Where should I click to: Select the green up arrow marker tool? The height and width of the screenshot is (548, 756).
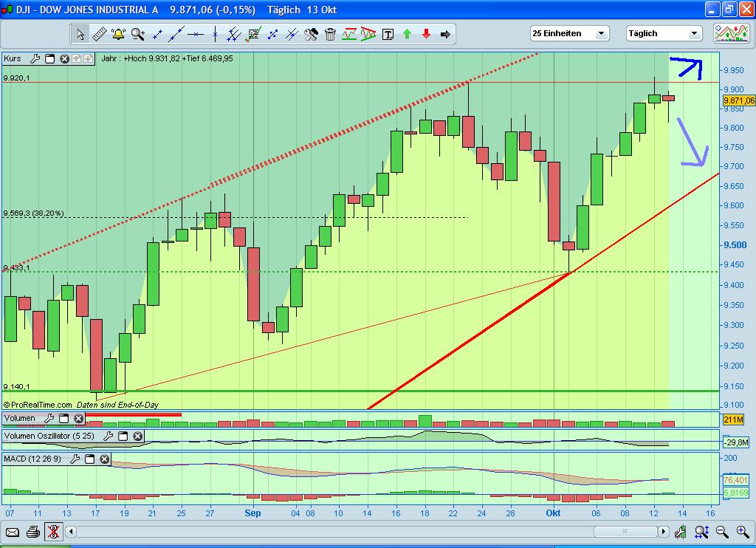pyautogui.click(x=407, y=33)
